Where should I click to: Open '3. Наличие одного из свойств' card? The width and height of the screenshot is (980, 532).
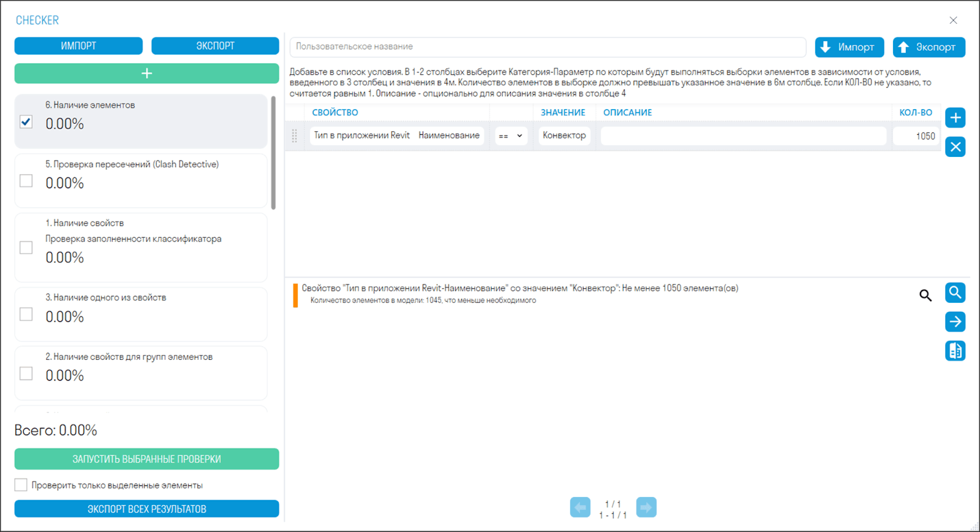point(141,314)
